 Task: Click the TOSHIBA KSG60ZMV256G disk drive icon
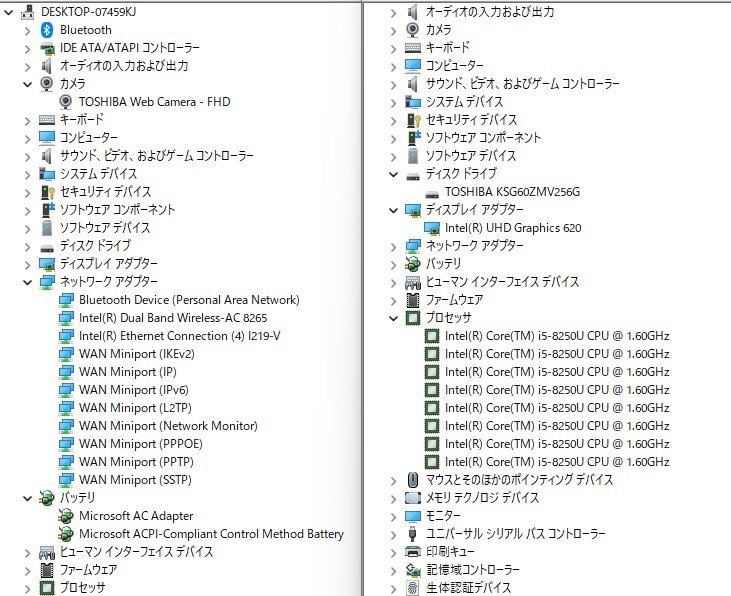click(x=432, y=193)
